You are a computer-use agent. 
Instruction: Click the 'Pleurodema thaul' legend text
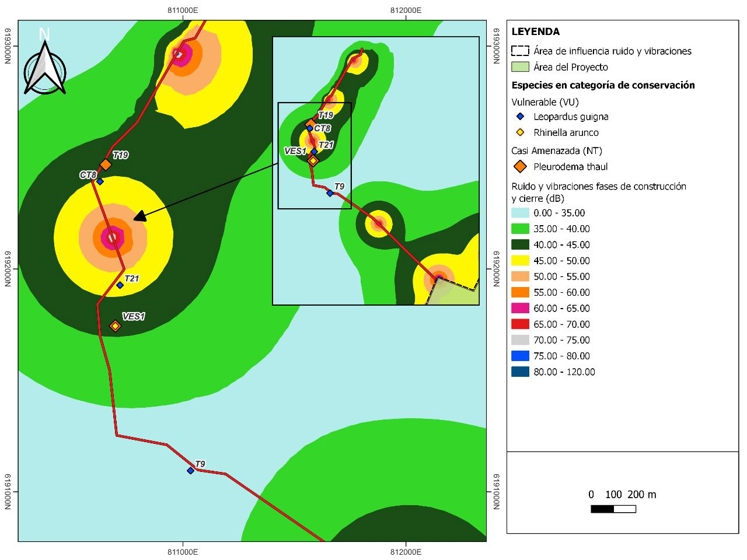point(571,167)
